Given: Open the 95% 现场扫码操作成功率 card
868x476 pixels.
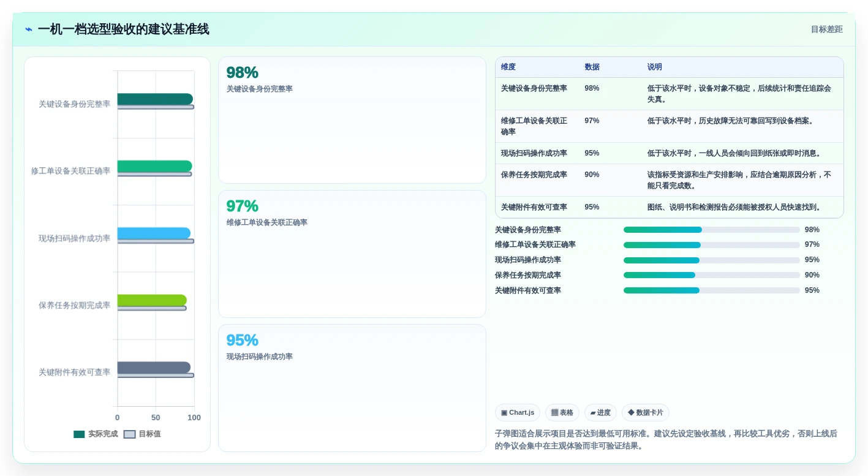Looking at the screenshot, I should pos(352,388).
